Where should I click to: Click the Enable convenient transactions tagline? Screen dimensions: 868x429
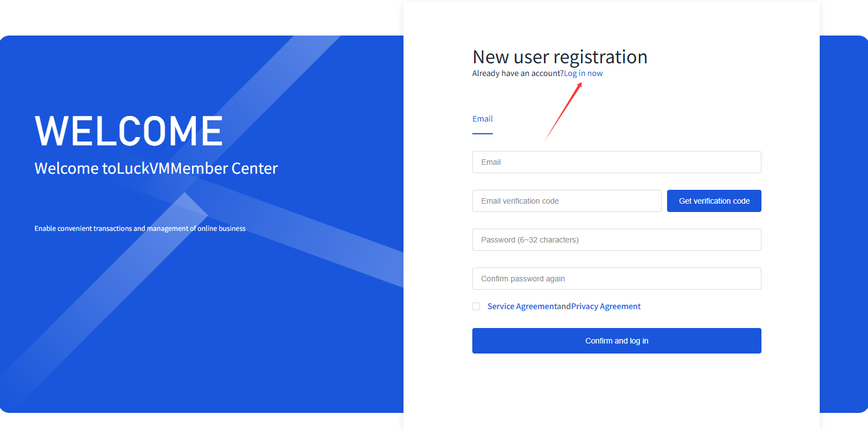pyautogui.click(x=140, y=229)
